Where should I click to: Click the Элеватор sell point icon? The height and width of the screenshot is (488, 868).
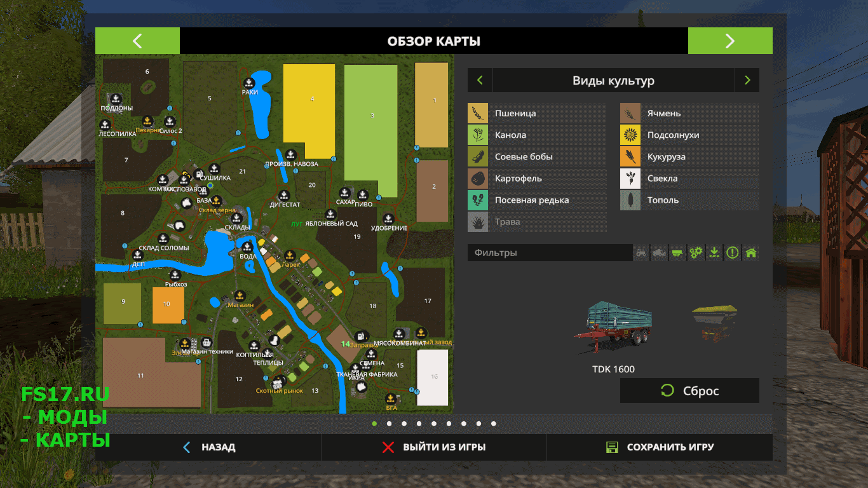coord(184,343)
